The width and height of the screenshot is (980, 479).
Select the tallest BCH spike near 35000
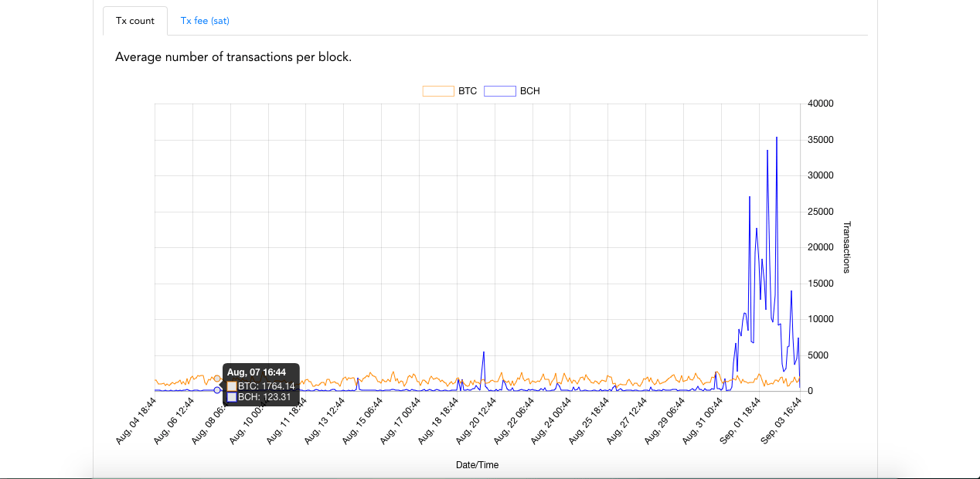point(777,138)
